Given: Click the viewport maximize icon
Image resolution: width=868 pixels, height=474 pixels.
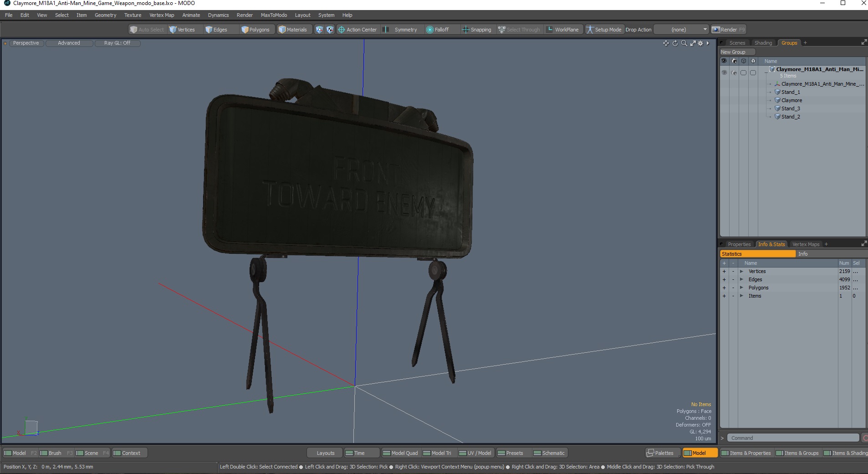Looking at the screenshot, I should [x=693, y=43].
